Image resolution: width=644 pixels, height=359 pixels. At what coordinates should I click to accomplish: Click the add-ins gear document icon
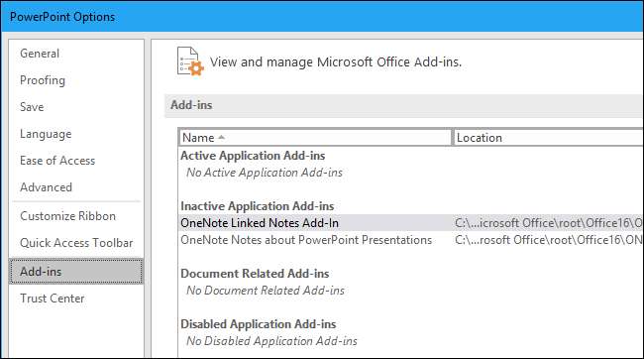(190, 61)
